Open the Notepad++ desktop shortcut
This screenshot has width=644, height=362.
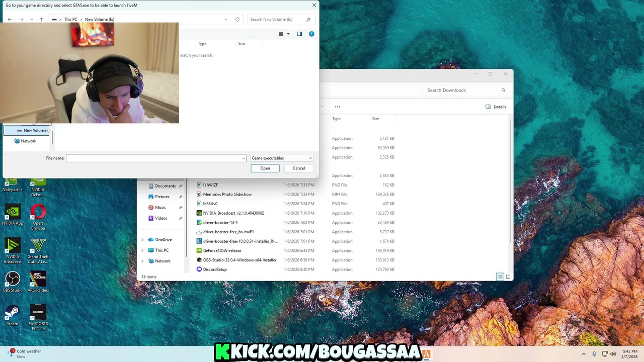pos(13,186)
